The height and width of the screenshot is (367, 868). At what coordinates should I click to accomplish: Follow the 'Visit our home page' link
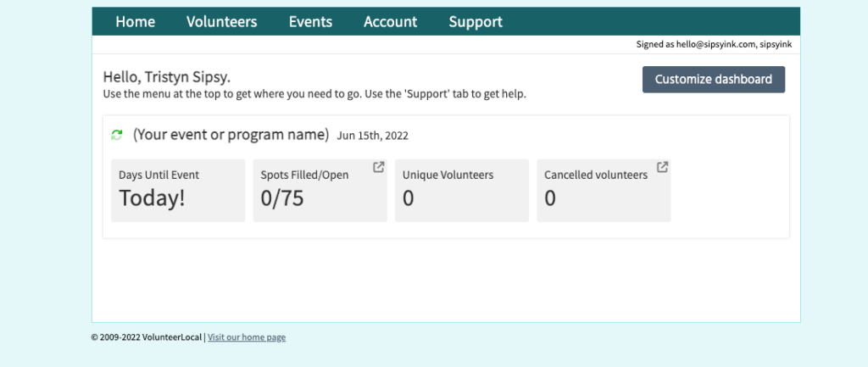tap(247, 337)
